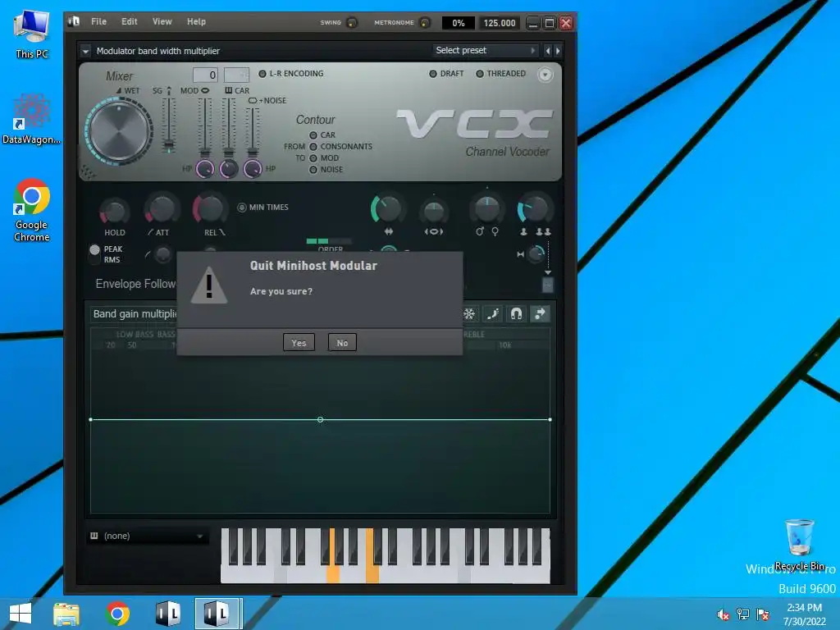Open the round dropdown button next to Threaded
Viewport: 840px width, 630px height.
[x=545, y=75]
